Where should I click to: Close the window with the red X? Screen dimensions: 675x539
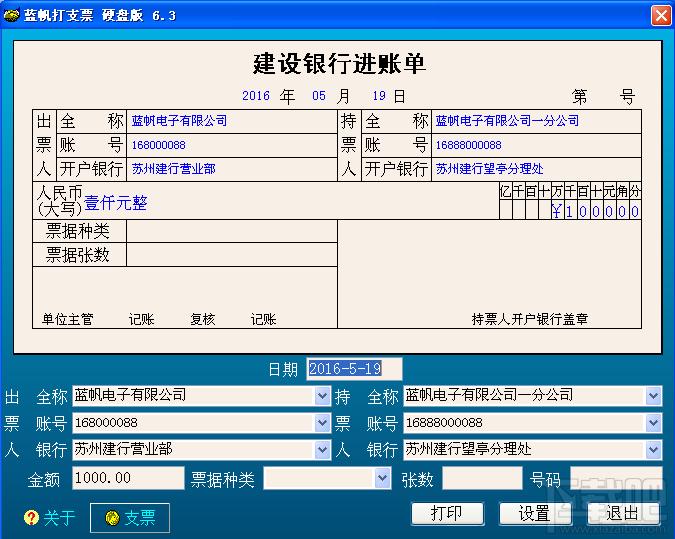[x=661, y=15]
